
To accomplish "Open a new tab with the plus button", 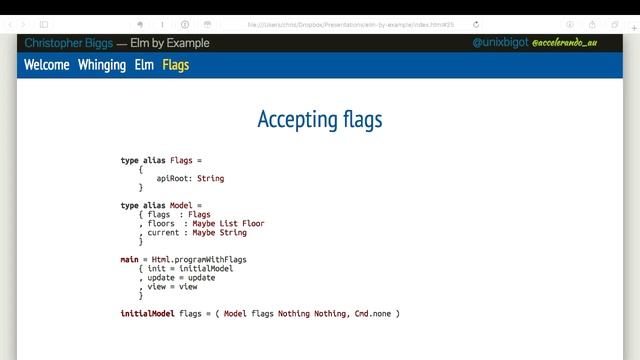I will pyautogui.click(x=634, y=28).
